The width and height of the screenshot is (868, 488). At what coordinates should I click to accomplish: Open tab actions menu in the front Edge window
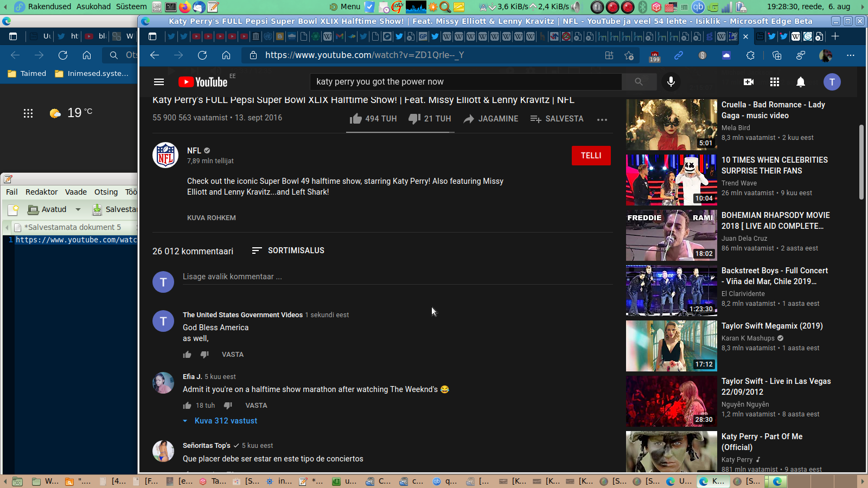point(152,36)
